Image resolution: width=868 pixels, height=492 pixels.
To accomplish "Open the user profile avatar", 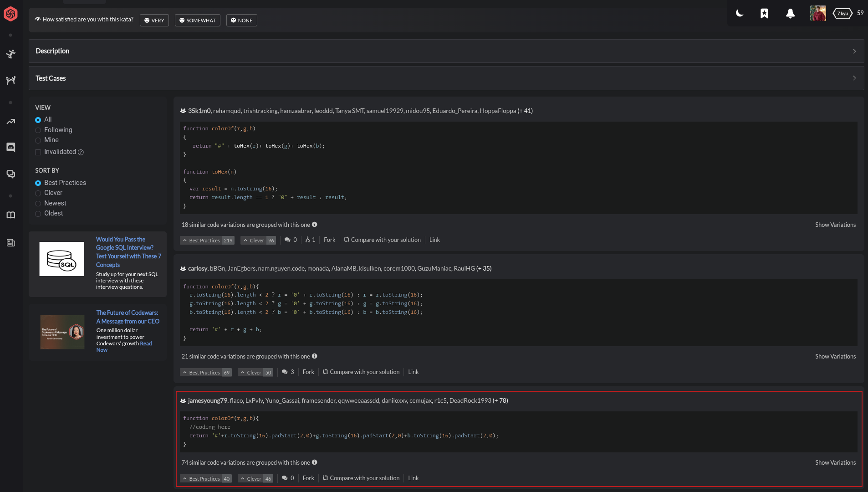I will pyautogui.click(x=817, y=13).
